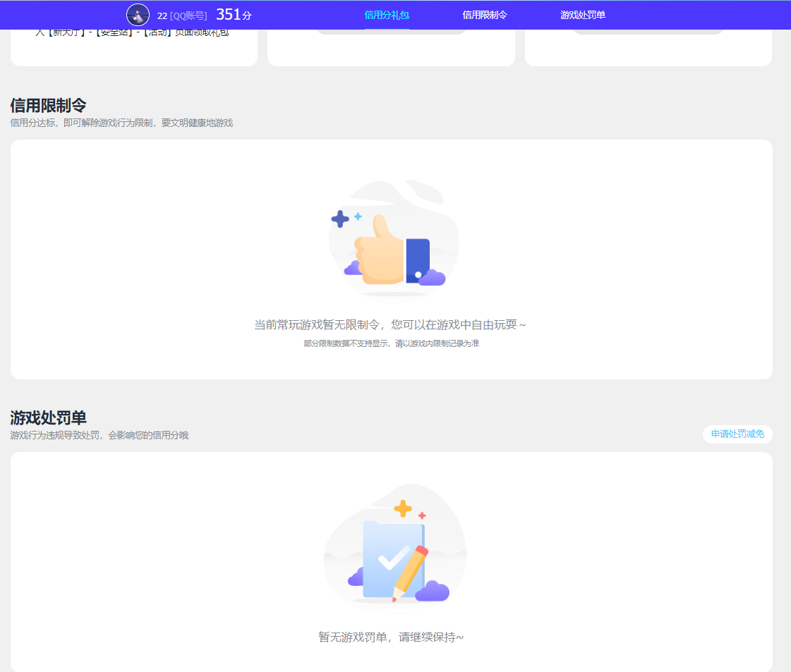Switch to the 信用限制令 tab
The image size is (791, 672).
coord(485,15)
